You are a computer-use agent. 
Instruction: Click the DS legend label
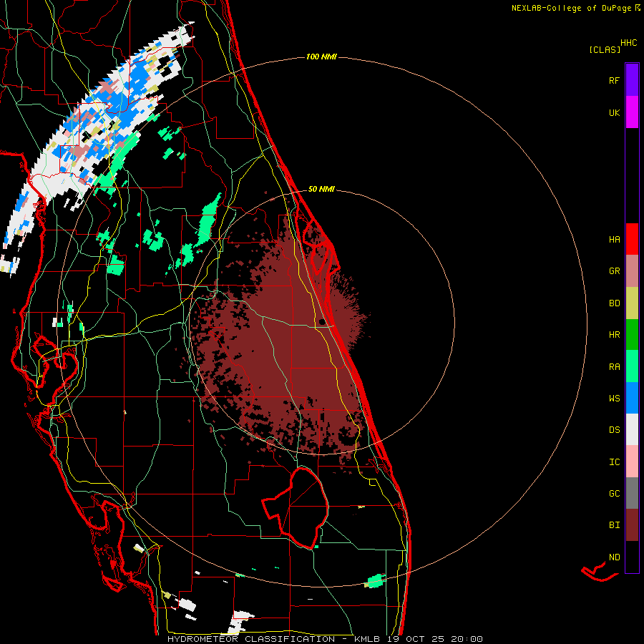point(614,430)
